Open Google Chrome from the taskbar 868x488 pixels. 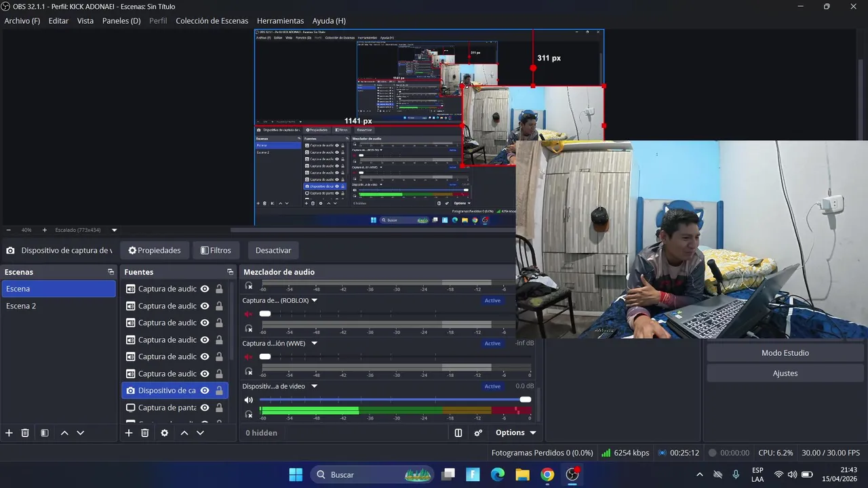pos(547,474)
